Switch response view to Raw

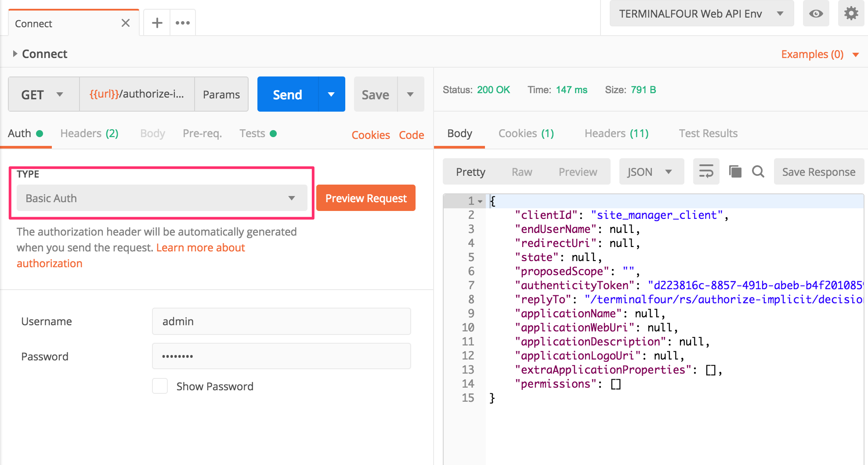[521, 172]
